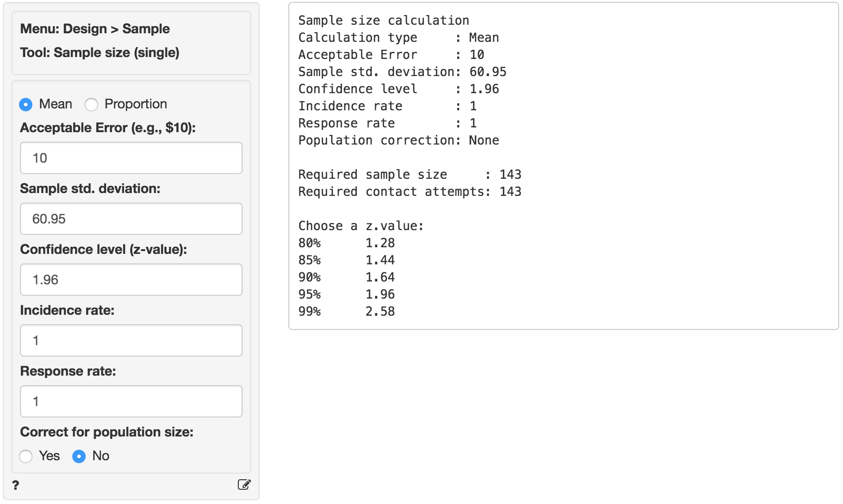Select the Mean radio button
This screenshot has width=843, height=504.
click(x=26, y=105)
